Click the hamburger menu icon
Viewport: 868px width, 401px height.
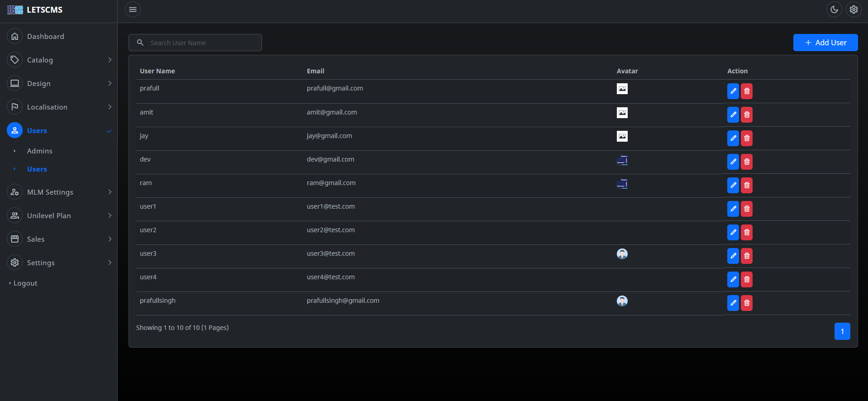133,10
